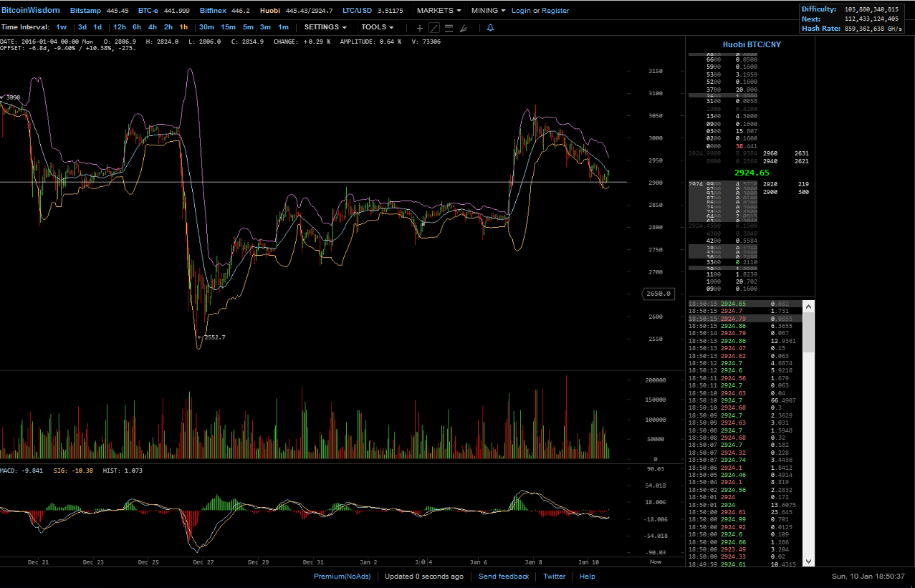Click the Difficulty value in mining stats

coord(871,9)
